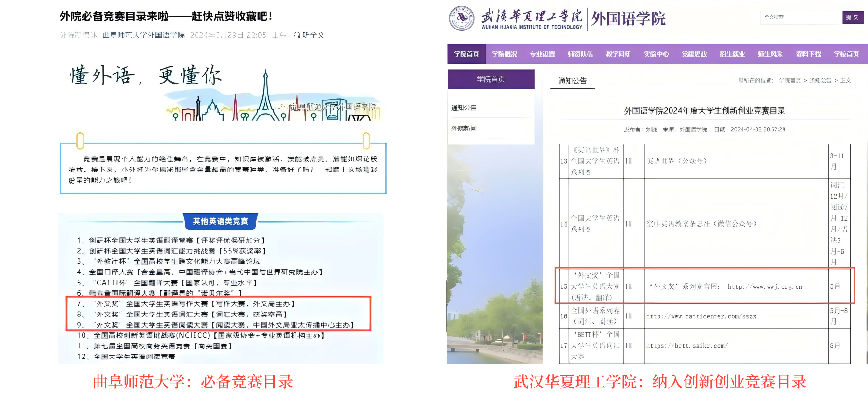Click the 学院首页 sidebar header

(491, 79)
